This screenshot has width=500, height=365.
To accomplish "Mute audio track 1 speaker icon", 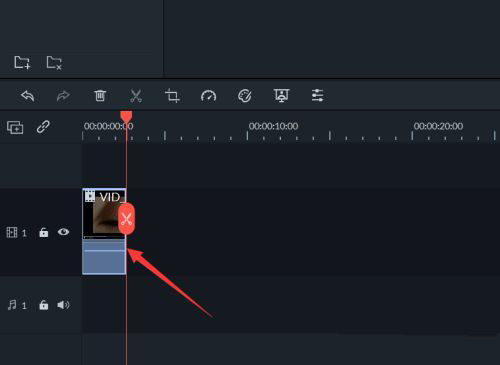I will tap(63, 305).
